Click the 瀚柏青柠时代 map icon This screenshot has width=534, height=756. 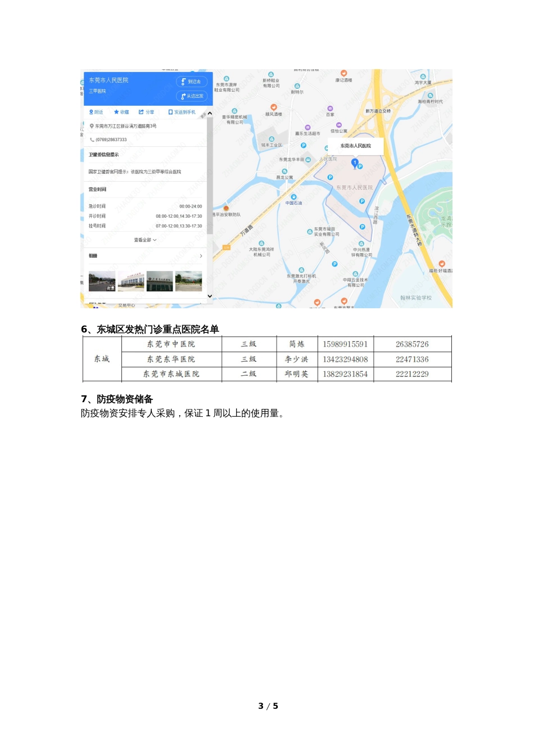[430, 96]
